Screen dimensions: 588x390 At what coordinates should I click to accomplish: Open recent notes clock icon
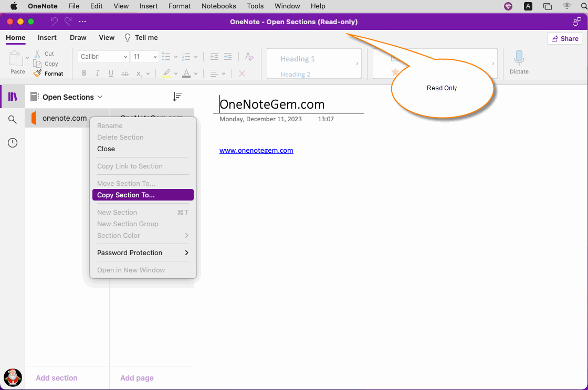click(x=13, y=143)
